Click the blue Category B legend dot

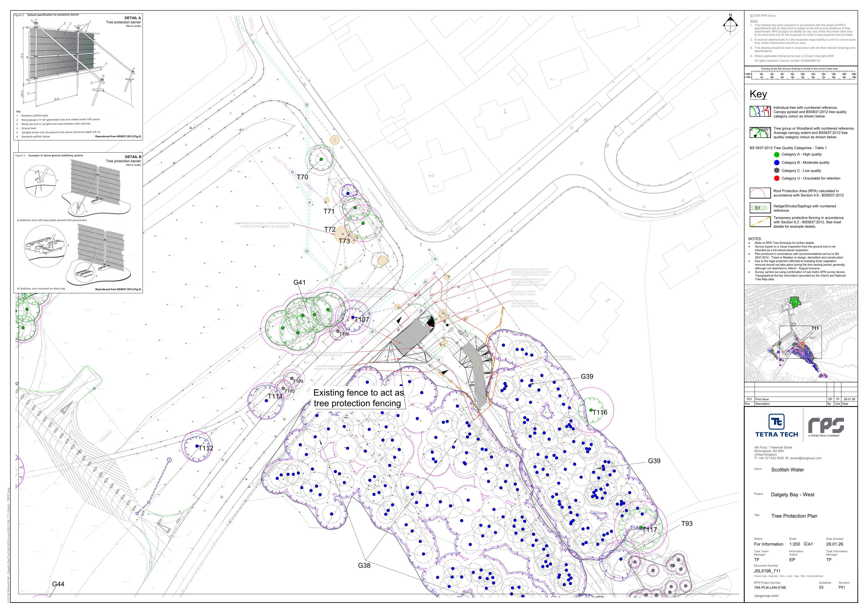[776, 162]
